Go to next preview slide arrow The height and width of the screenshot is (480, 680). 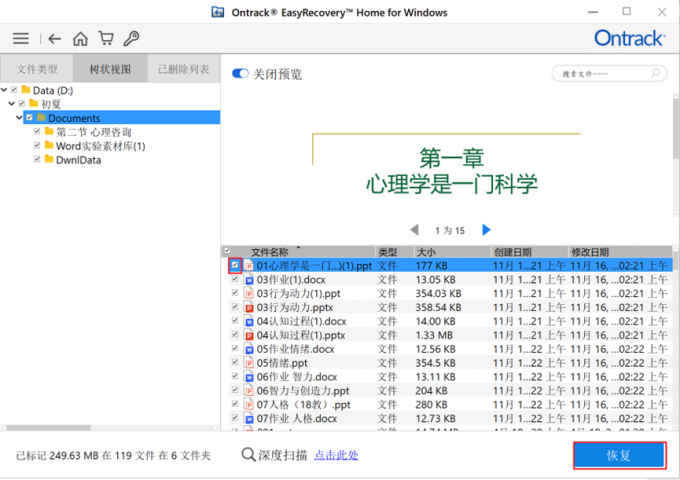click(x=487, y=230)
